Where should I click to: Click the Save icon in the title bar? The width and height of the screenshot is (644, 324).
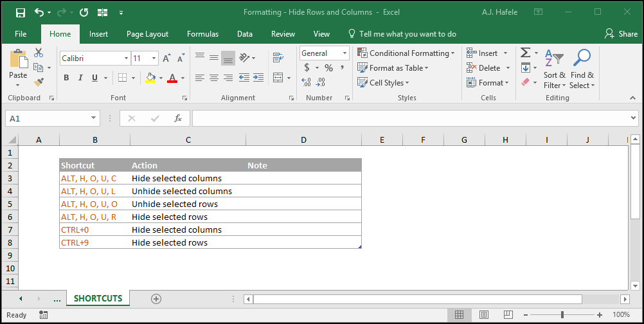pyautogui.click(x=21, y=13)
